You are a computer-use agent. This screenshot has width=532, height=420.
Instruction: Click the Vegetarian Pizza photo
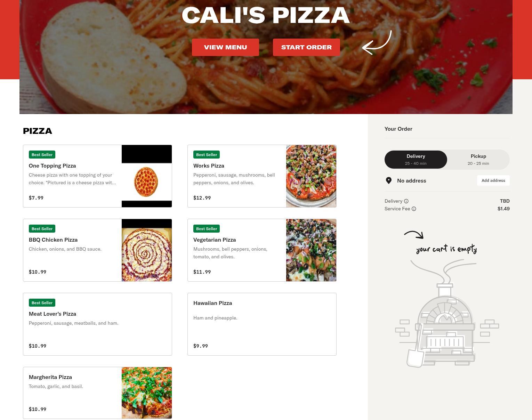311,250
